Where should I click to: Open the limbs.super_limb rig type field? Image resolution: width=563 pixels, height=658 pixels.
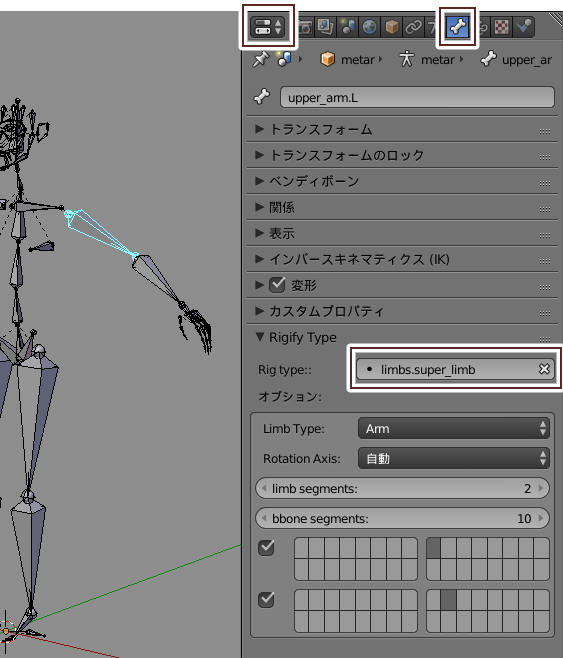(445, 369)
